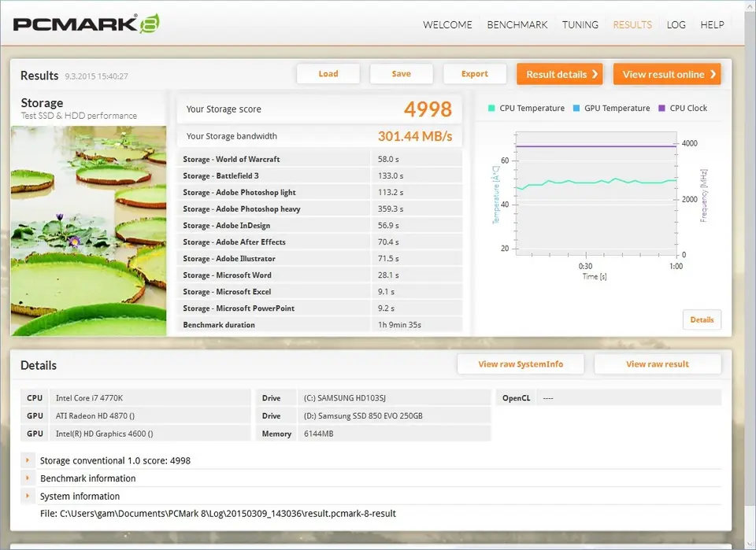Expand the System information section

pyautogui.click(x=28, y=496)
